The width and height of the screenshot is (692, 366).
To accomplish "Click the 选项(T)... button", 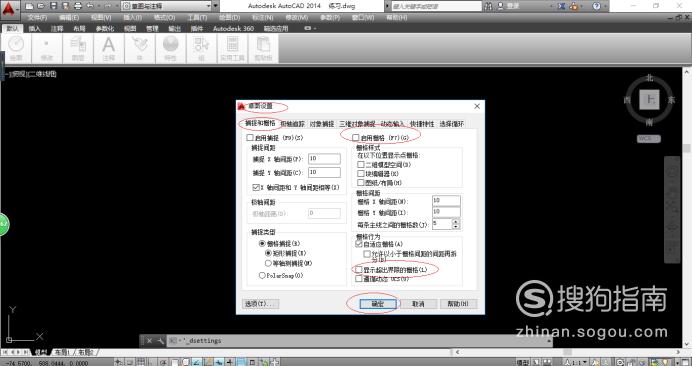I will point(261,304).
